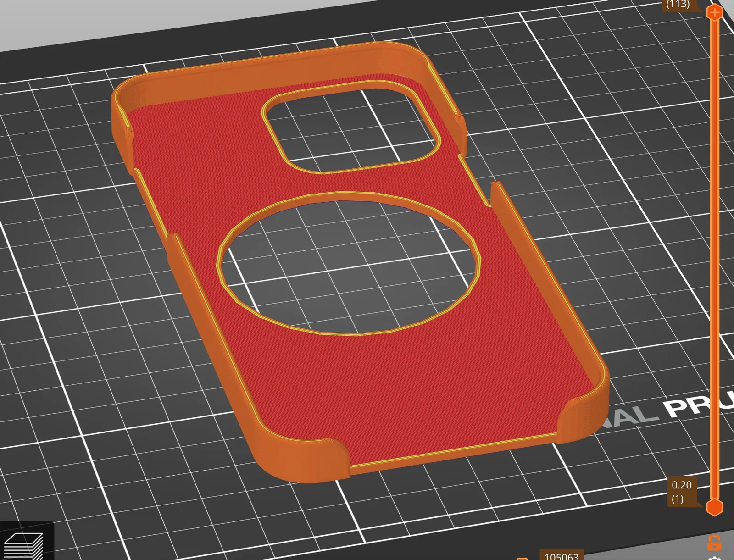
Task: Click the middle of the vertical layer slider track
Action: [714, 260]
